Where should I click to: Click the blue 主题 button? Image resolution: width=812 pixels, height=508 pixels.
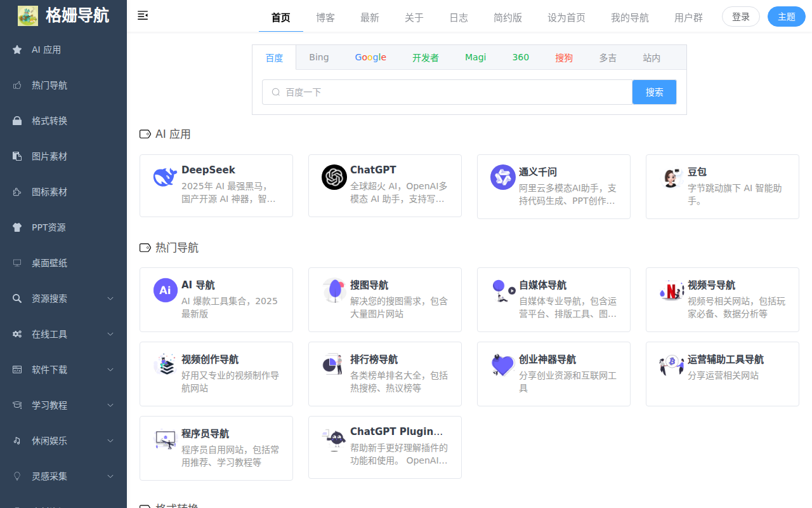click(787, 17)
